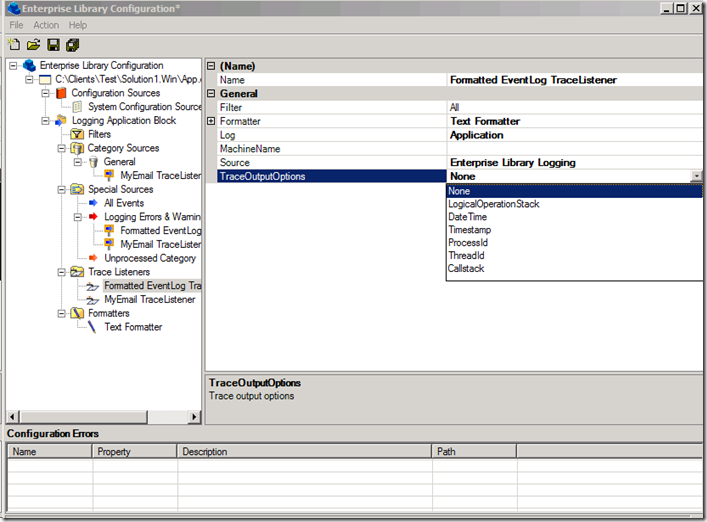Select the Text Formatter tree node
This screenshot has width=707, height=522.
pos(132,327)
